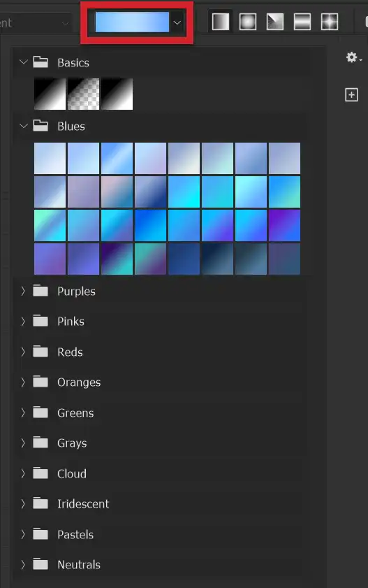Select the Radial Gradient style icon
The image size is (368, 588).
coord(247,22)
